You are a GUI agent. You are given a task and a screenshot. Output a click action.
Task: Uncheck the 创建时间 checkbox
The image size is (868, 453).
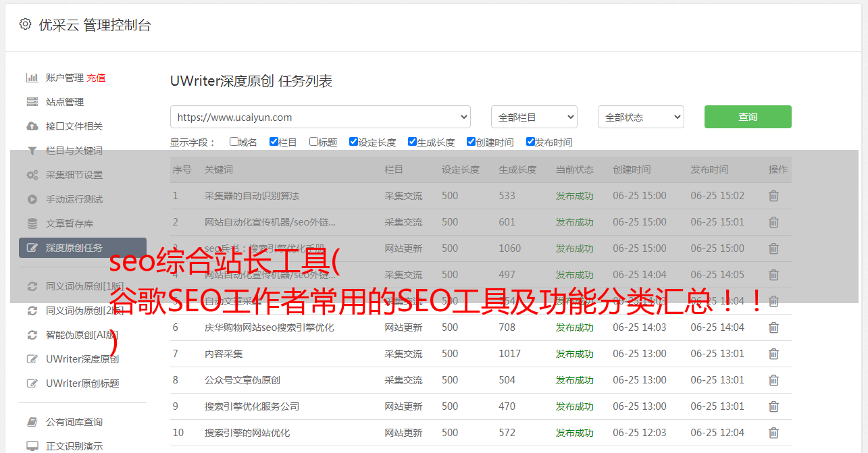click(x=471, y=142)
